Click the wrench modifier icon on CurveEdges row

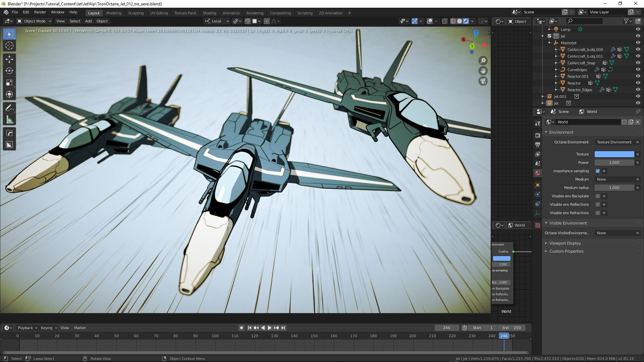tap(597, 70)
